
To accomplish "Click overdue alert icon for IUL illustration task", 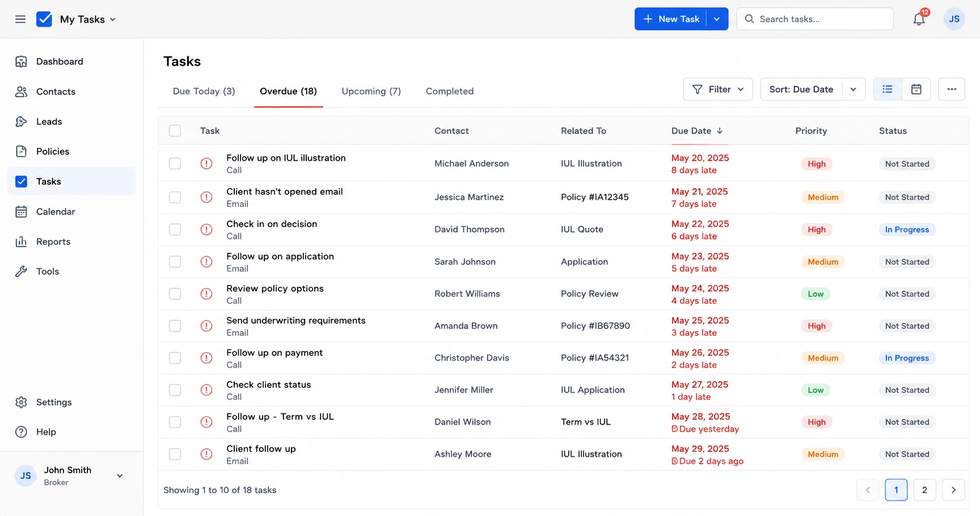I will coord(206,163).
